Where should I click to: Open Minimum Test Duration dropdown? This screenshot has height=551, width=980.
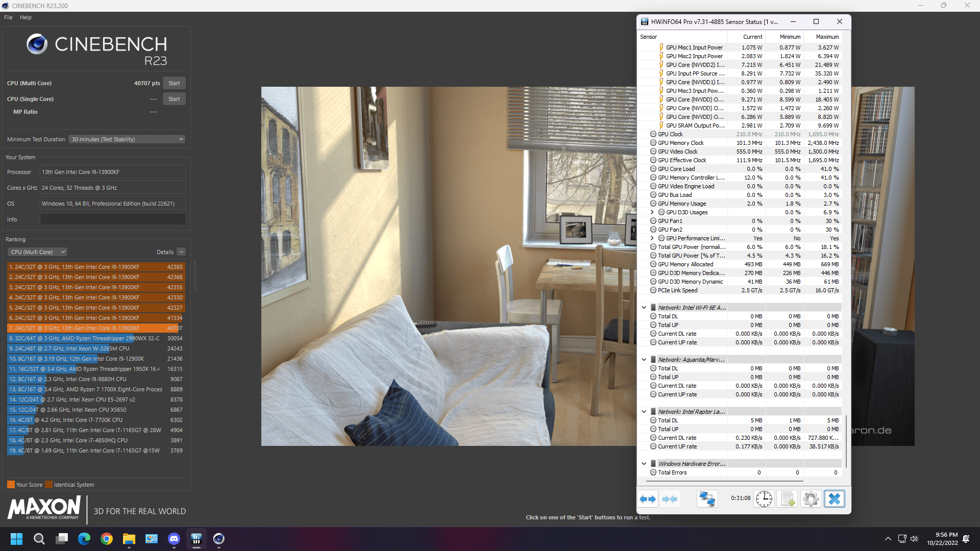127,139
